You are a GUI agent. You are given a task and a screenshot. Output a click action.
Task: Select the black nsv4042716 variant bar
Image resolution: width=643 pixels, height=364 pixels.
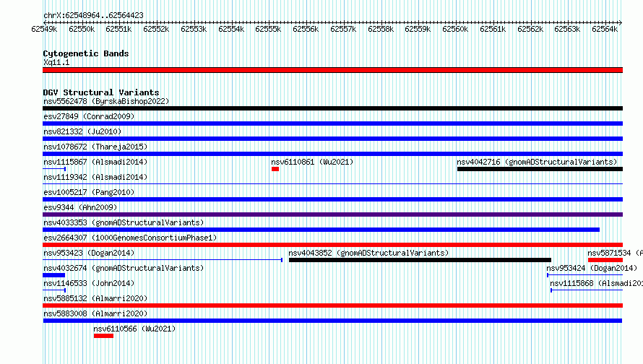(x=540, y=169)
